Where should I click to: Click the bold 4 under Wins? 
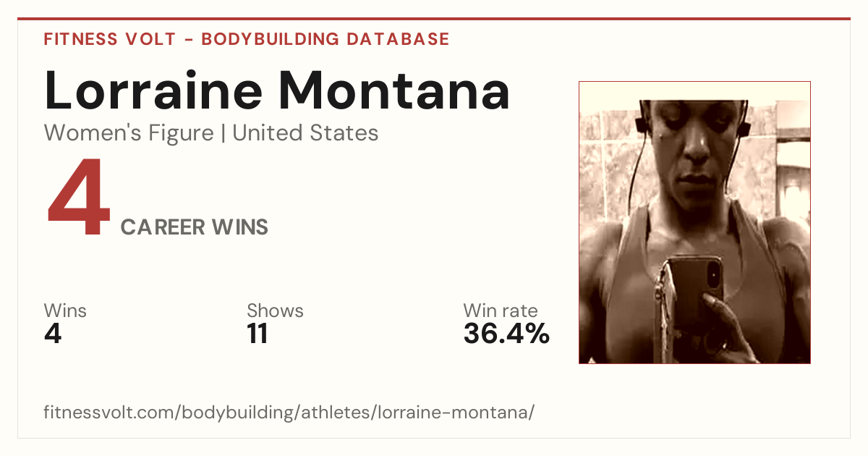tap(53, 334)
